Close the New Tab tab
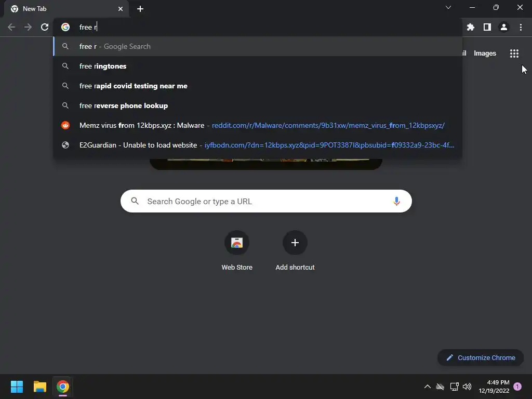This screenshot has height=399, width=532. [121, 9]
